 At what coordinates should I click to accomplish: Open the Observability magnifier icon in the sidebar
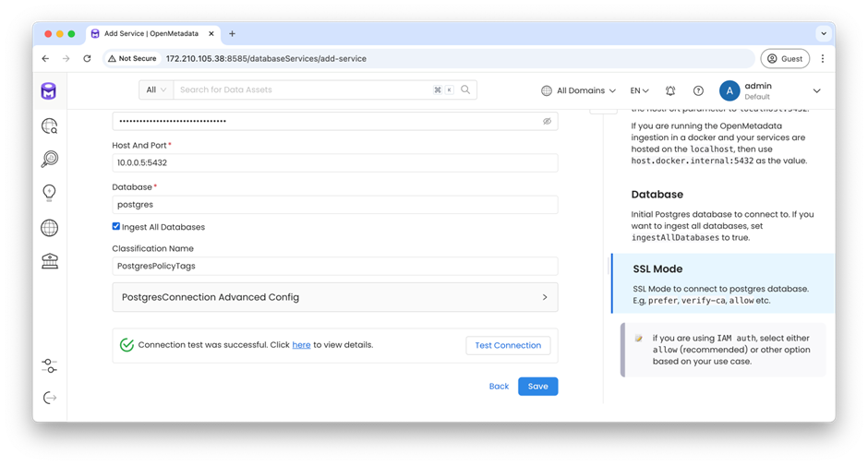(49, 160)
